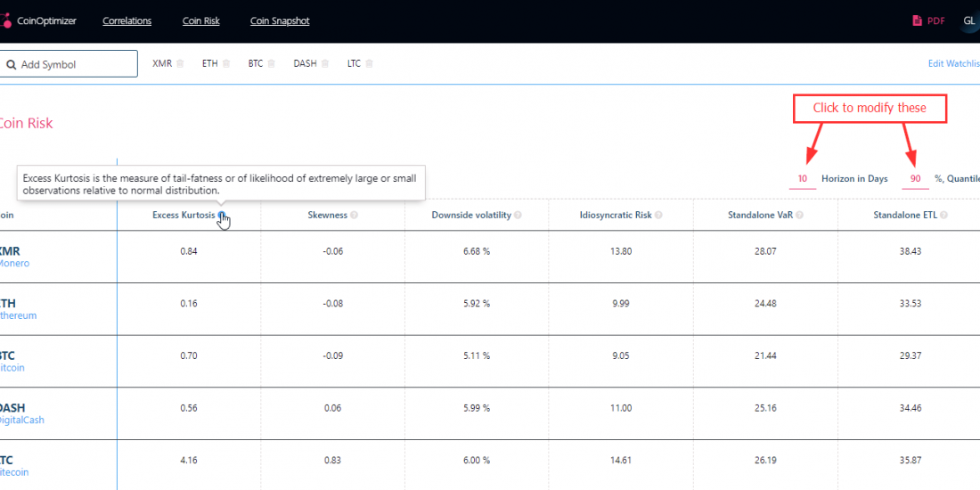Modify the Quantile percentage value 90
The height and width of the screenshot is (490, 980).
[915, 179]
